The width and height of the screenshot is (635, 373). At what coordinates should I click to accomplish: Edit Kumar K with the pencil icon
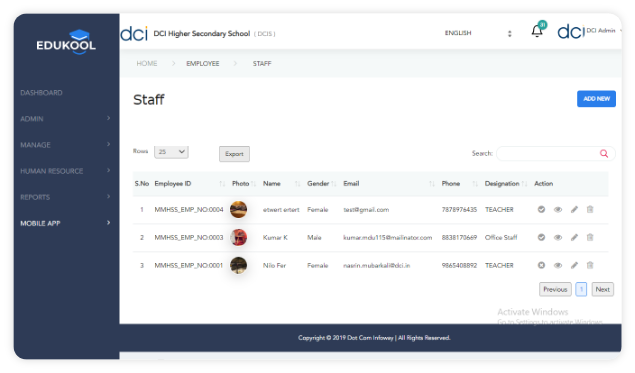[574, 237]
